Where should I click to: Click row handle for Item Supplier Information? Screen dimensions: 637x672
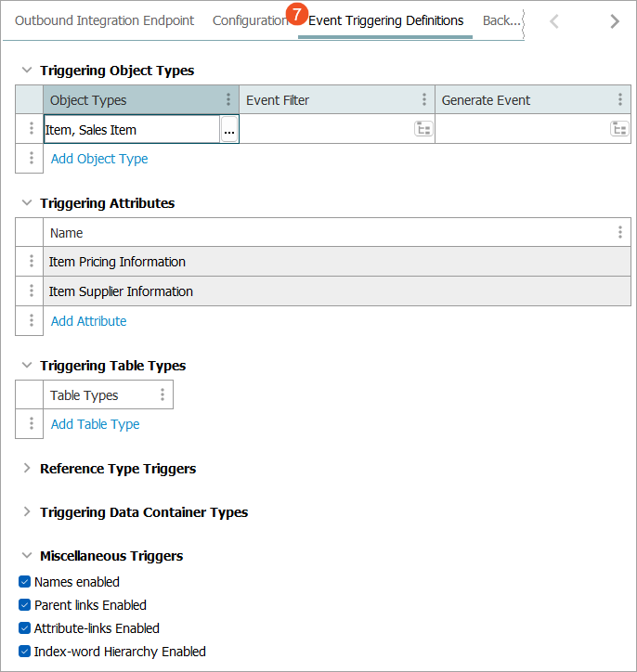(x=31, y=291)
